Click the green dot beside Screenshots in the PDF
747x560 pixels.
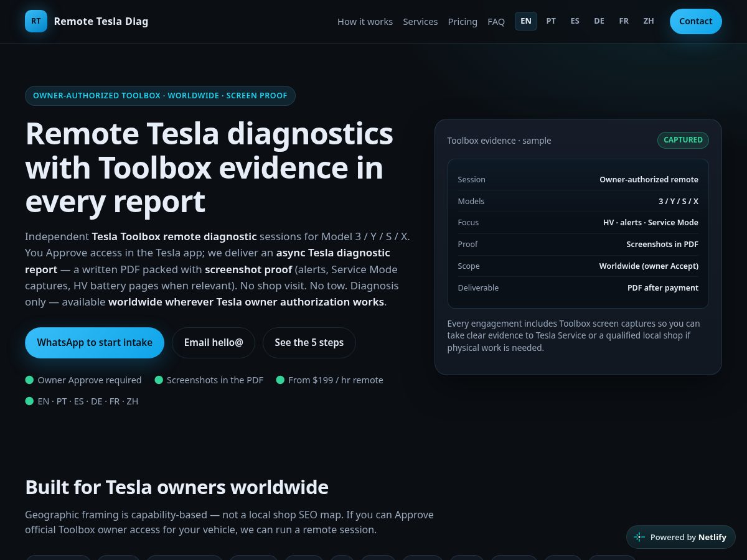pos(159,380)
